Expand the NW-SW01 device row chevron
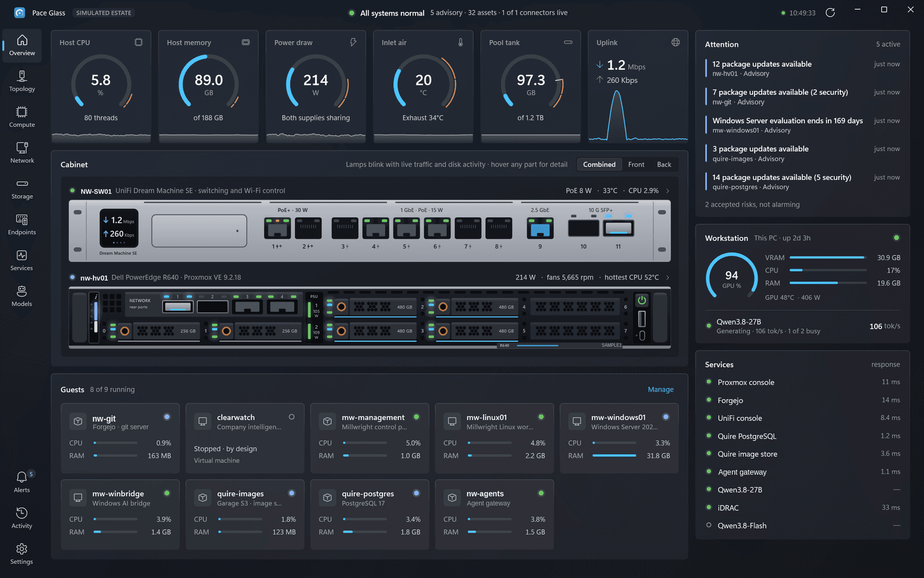 pyautogui.click(x=668, y=191)
